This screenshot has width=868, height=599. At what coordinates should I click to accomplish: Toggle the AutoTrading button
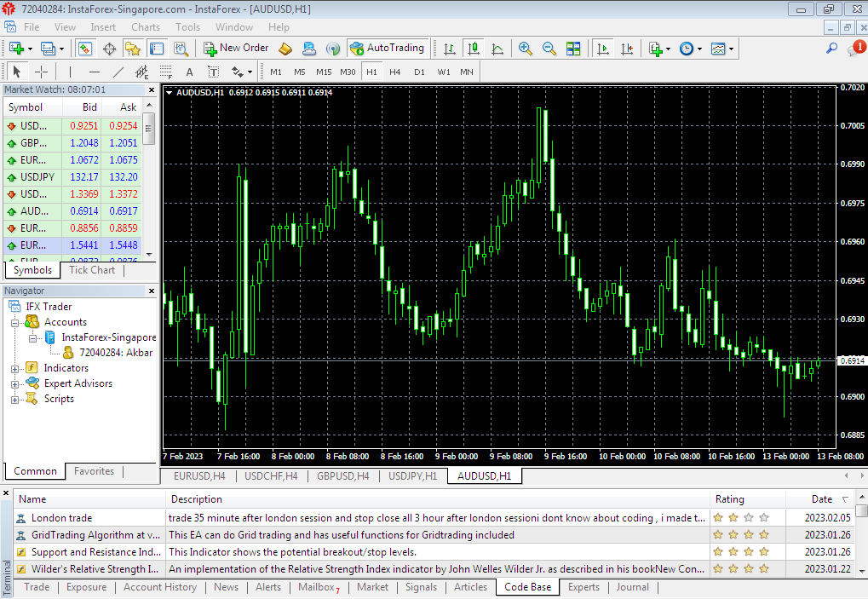click(x=388, y=49)
